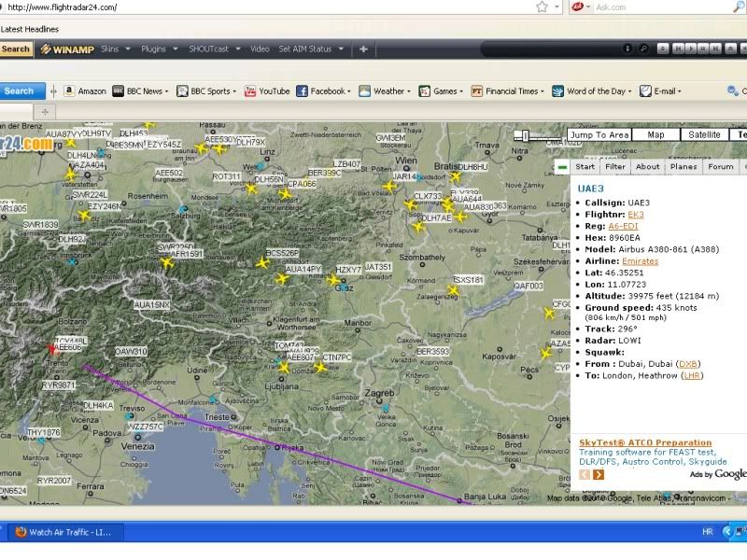Click the Winamp pause button

click(703, 49)
